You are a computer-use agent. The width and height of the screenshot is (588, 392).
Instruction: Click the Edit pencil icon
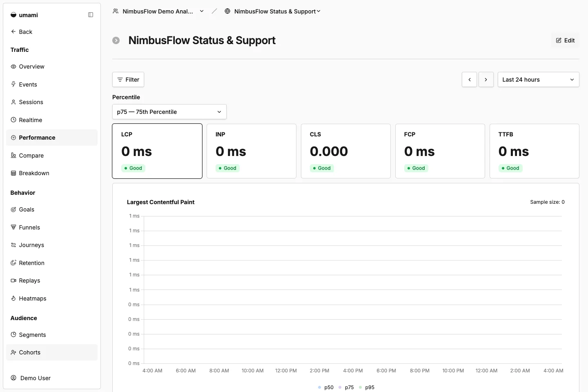[559, 40]
